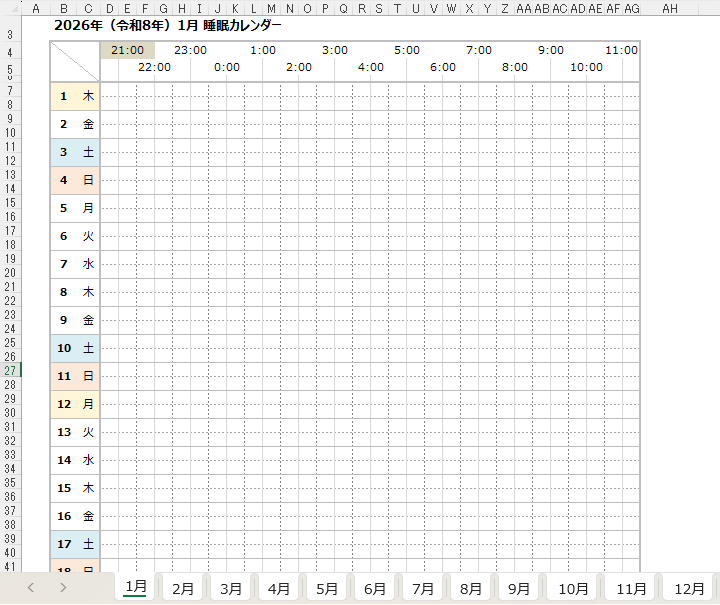Select the shaded 21:00 time cell
The height and width of the screenshot is (605, 720).
click(x=127, y=50)
